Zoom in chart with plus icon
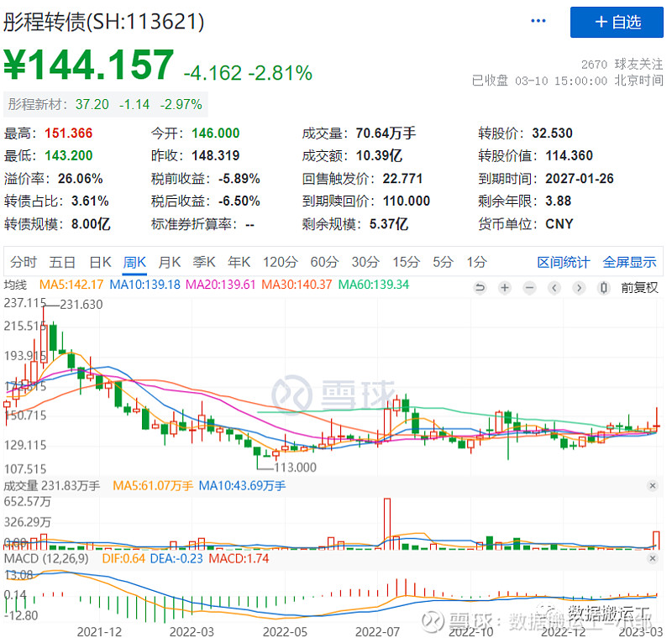This screenshot has width=672, height=643. (x=505, y=288)
